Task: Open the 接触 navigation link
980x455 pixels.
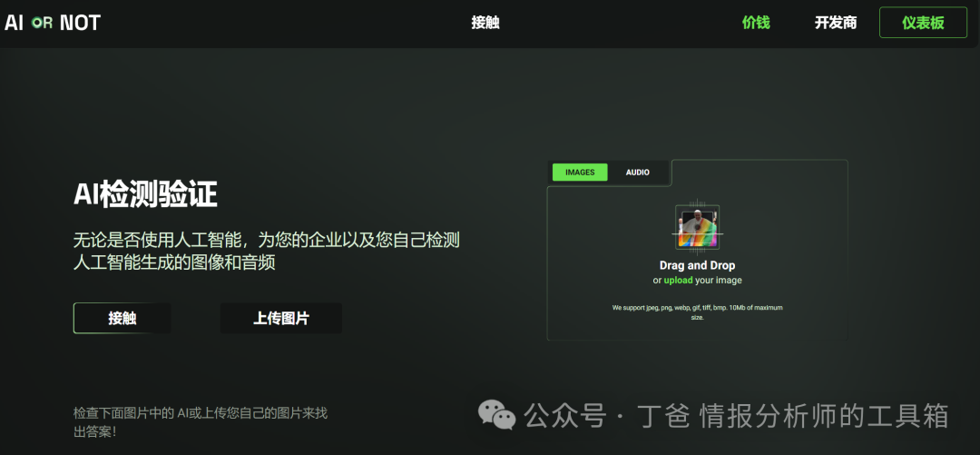Action: pyautogui.click(x=485, y=23)
